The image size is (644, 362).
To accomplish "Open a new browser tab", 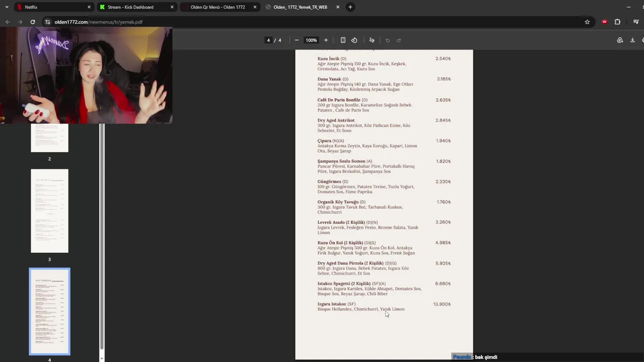I will [350, 7].
